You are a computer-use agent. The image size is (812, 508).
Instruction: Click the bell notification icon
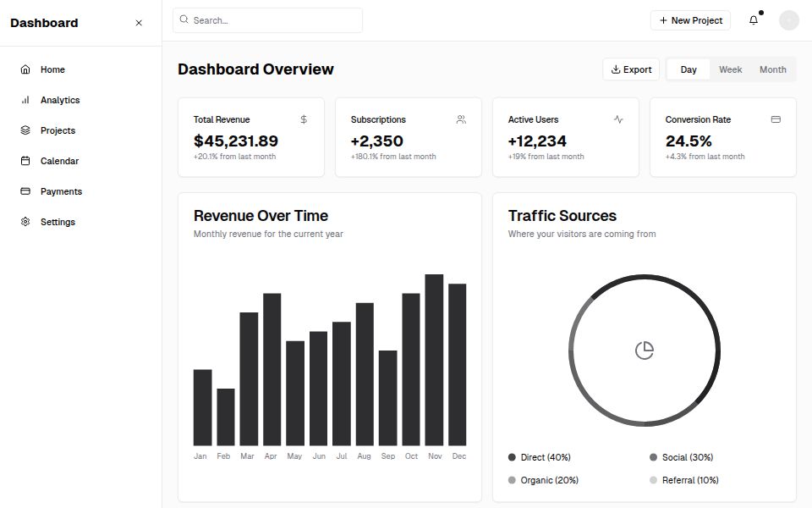tap(754, 19)
